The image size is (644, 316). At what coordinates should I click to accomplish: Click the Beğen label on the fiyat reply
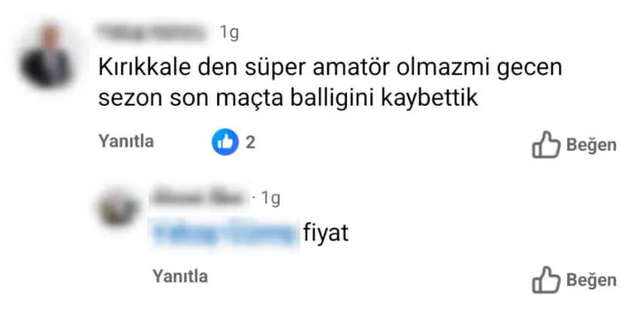click(591, 281)
